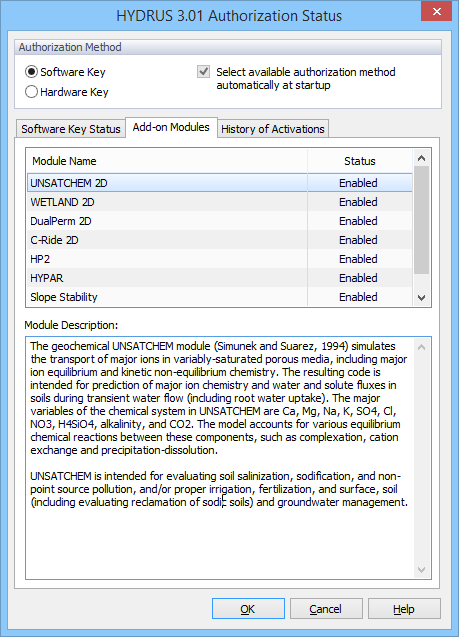Select the Slope Stability module row
The width and height of the screenshot is (459, 637).
[220, 297]
